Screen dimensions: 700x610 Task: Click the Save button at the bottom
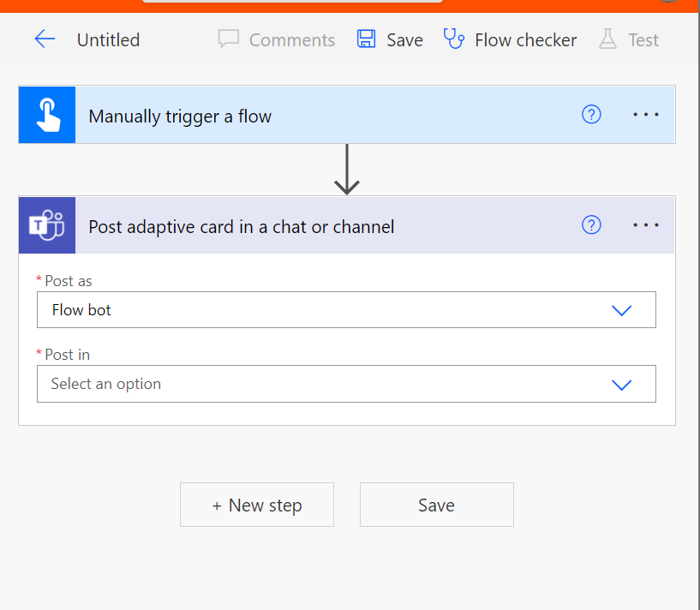(x=436, y=505)
